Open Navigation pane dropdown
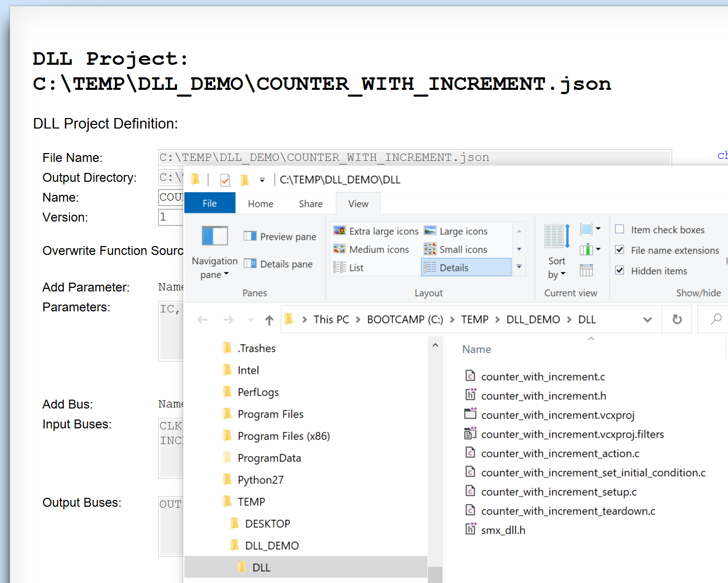 [215, 267]
